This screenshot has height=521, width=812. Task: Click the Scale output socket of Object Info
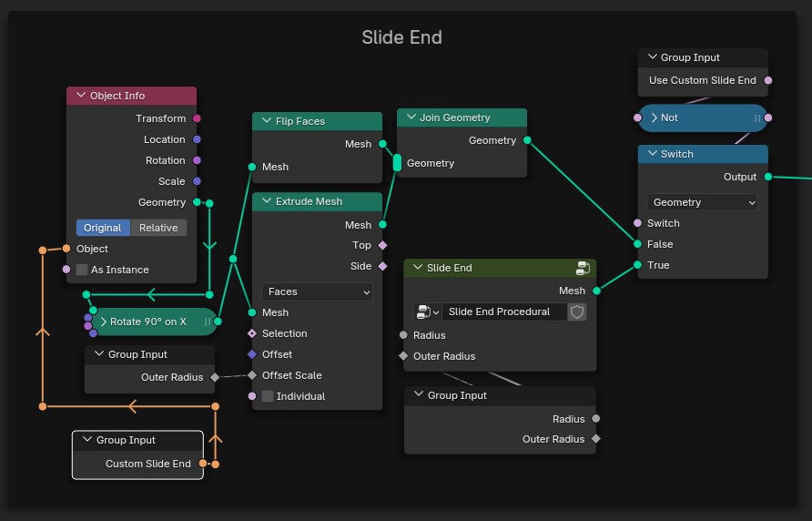pos(197,181)
